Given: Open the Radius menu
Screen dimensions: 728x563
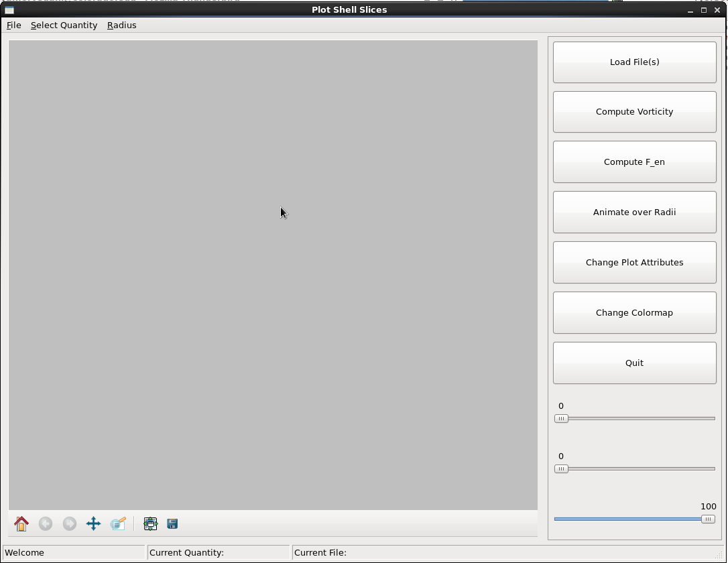Looking at the screenshot, I should [x=121, y=25].
